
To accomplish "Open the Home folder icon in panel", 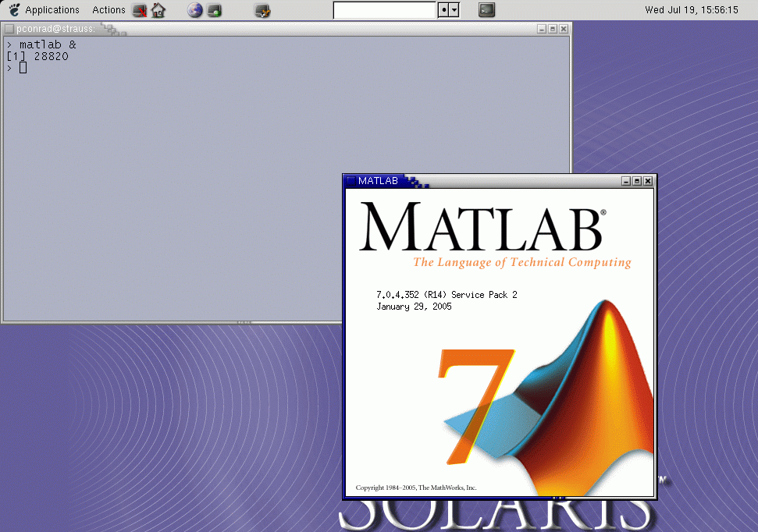I will click(x=158, y=10).
